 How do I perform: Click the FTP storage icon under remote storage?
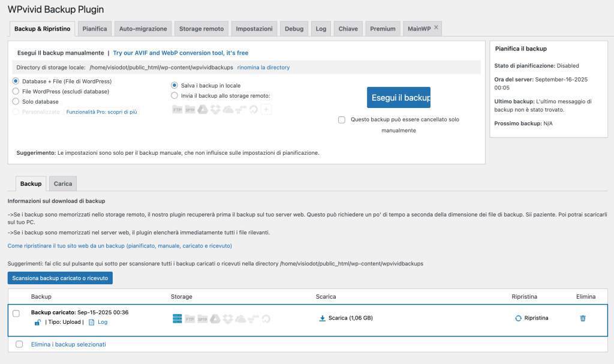pyautogui.click(x=177, y=109)
